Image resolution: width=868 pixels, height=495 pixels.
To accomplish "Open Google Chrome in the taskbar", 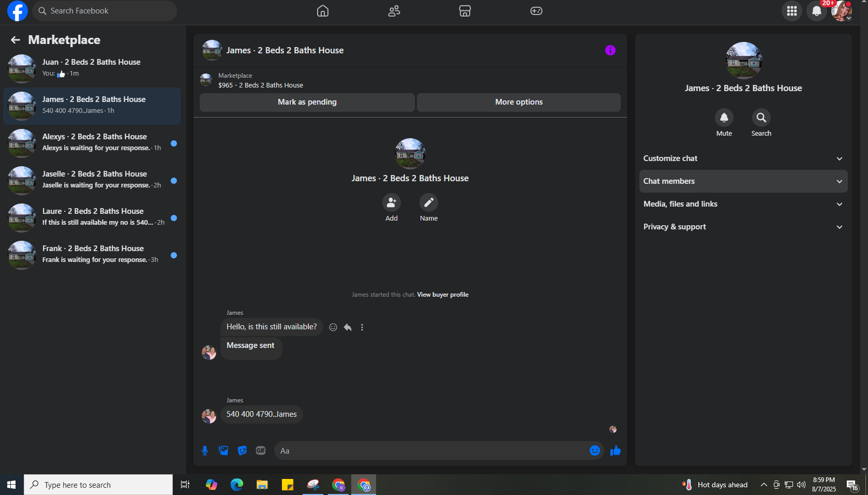I will click(x=338, y=485).
